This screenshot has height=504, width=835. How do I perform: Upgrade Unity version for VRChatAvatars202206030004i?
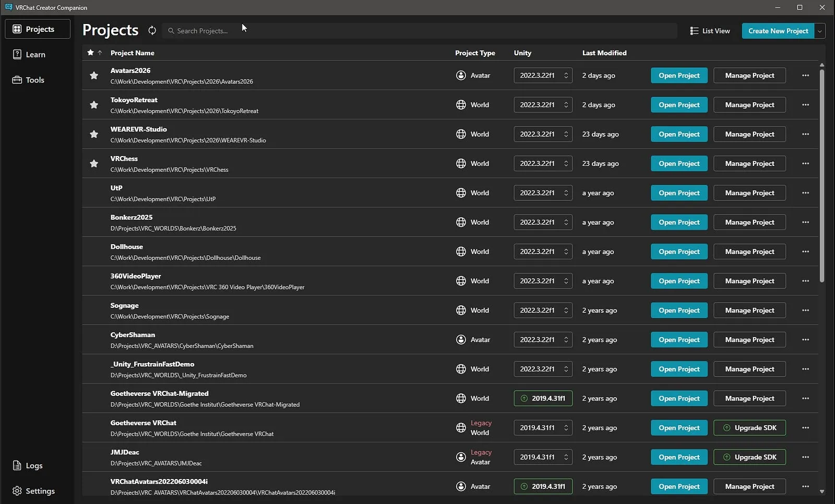(543, 486)
